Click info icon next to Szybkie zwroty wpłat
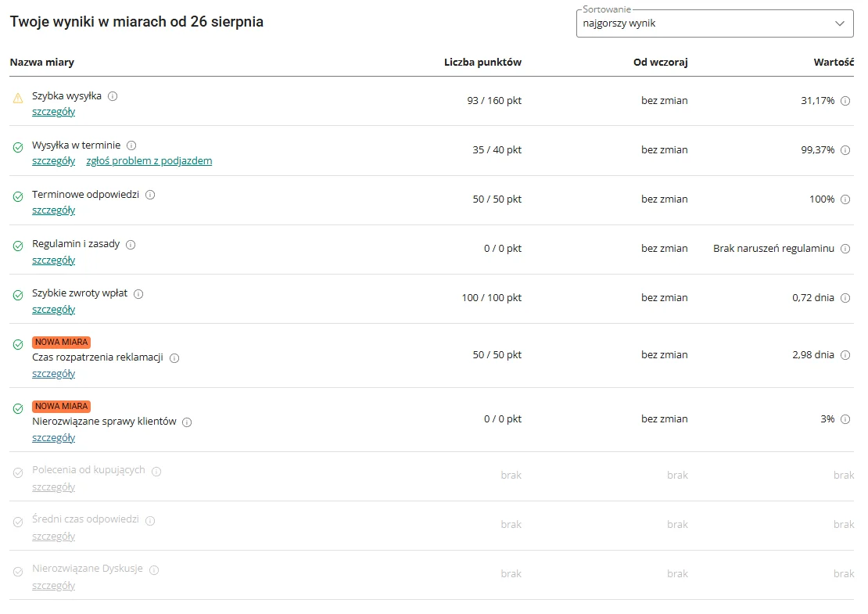 point(138,294)
